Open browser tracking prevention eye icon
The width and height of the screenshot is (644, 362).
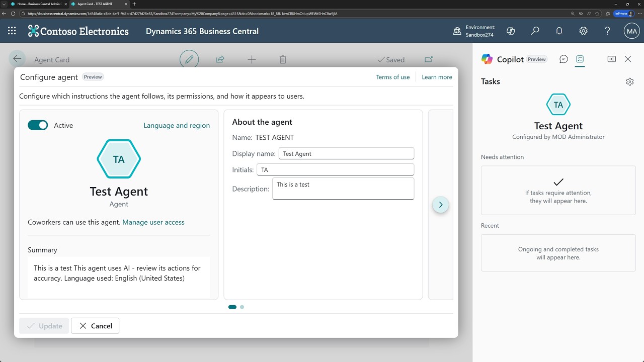[581, 14]
